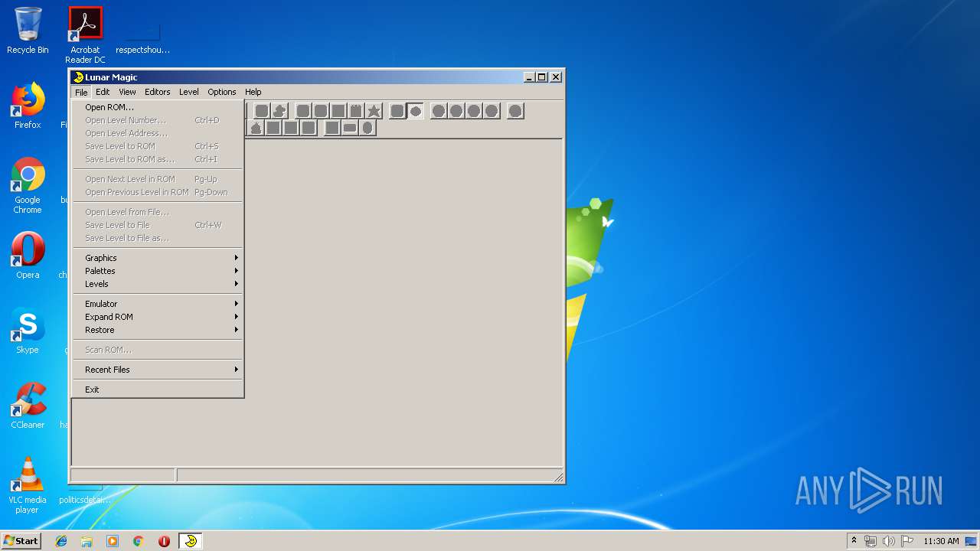The width and height of the screenshot is (980, 551).
Task: Close the open File menu via its title
Action: click(x=81, y=92)
